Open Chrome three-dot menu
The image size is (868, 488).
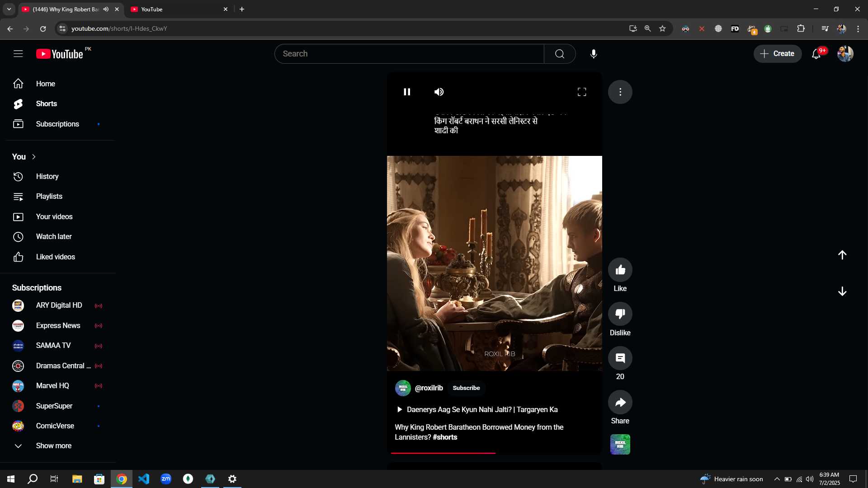(858, 28)
